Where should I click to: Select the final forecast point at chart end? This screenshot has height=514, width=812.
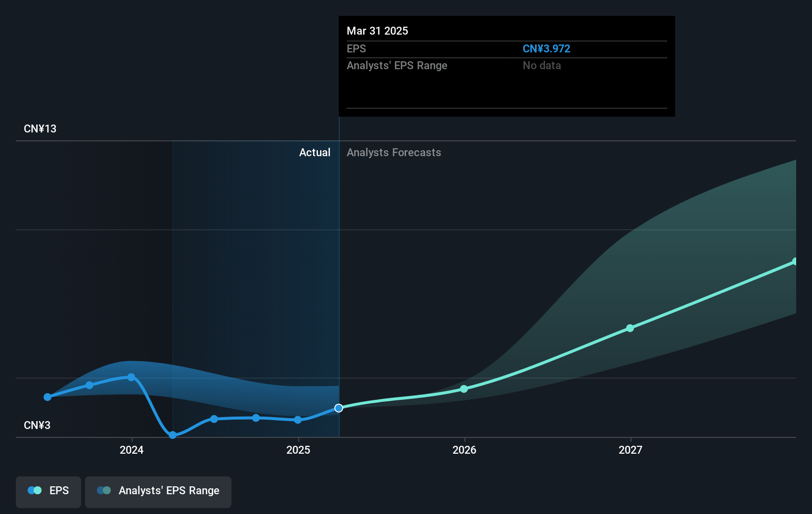pyautogui.click(x=795, y=261)
